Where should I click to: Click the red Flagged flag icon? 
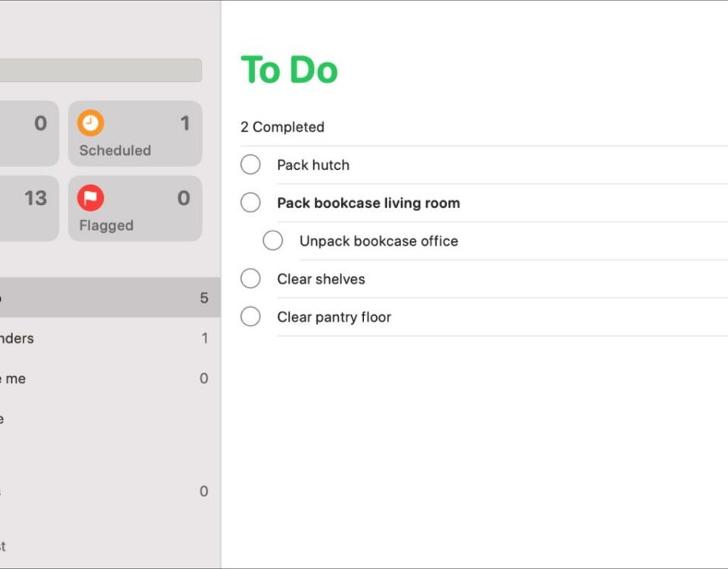(90, 198)
